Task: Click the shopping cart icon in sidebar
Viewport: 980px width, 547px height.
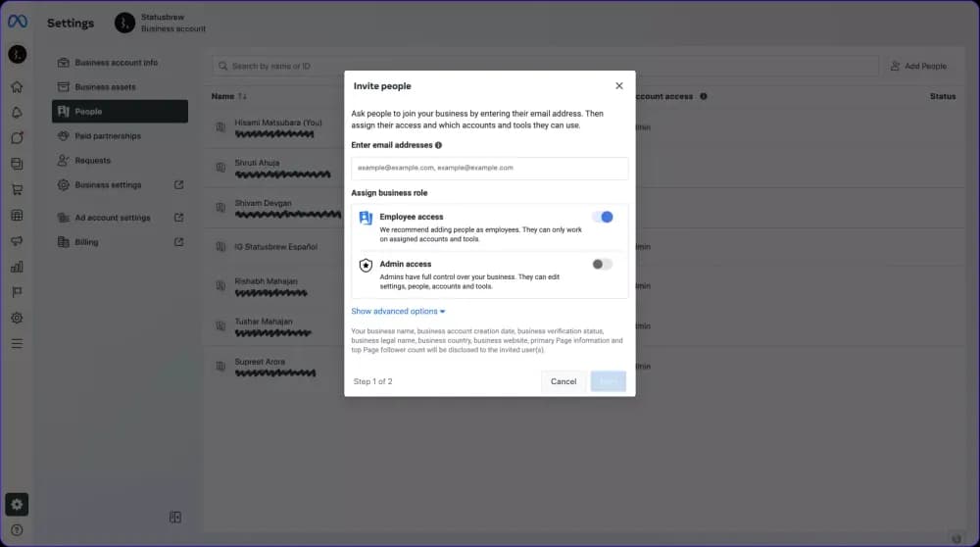Action: [17, 189]
